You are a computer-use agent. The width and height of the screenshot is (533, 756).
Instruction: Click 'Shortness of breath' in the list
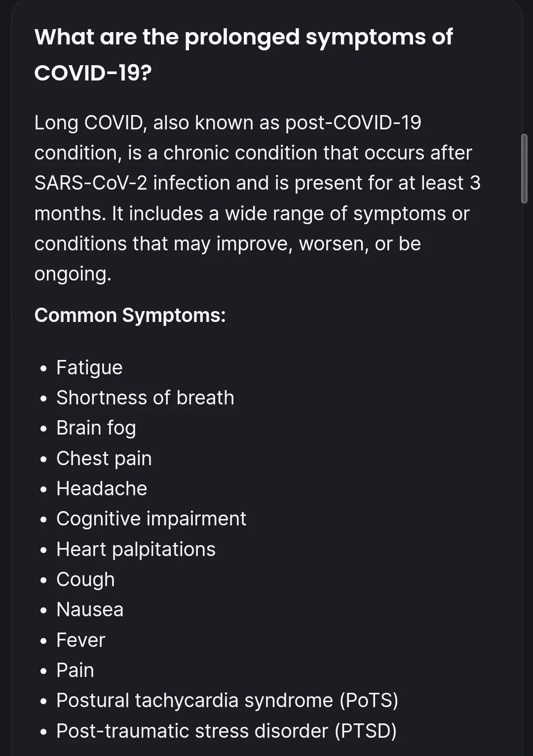[x=145, y=398]
